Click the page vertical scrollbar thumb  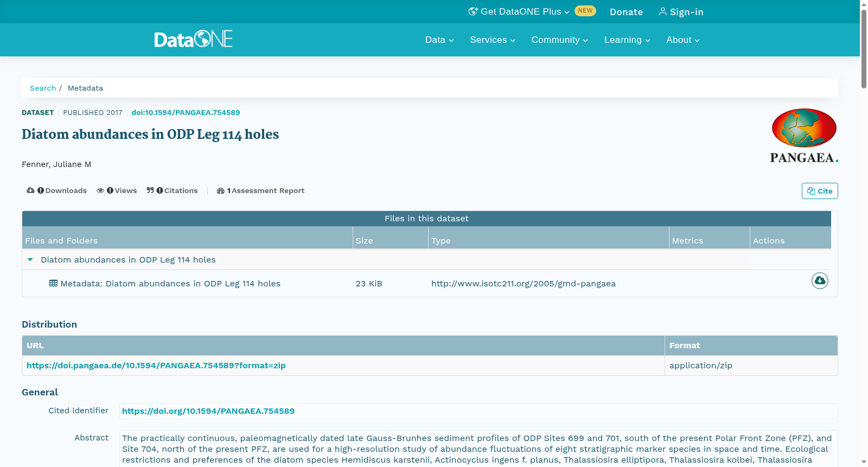point(864,49)
